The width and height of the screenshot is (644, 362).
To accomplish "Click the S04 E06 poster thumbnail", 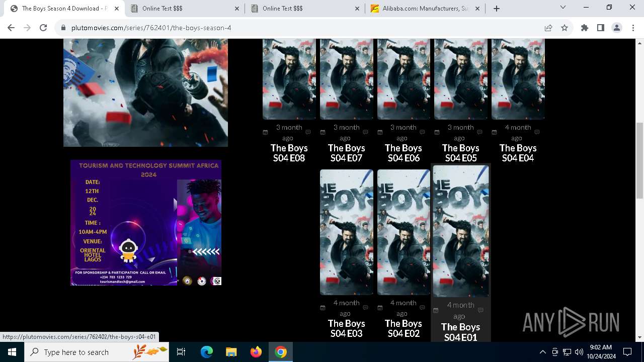I will pyautogui.click(x=404, y=79).
